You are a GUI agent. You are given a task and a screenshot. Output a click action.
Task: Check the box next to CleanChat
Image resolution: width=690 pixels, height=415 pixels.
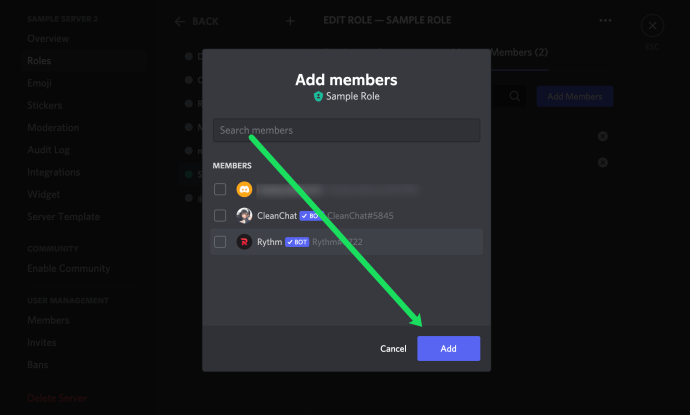(x=220, y=215)
